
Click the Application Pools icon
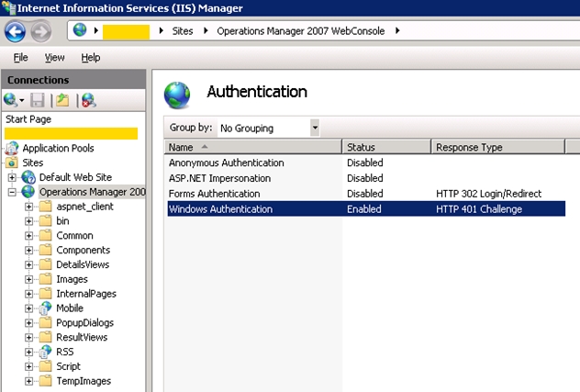tap(12, 148)
